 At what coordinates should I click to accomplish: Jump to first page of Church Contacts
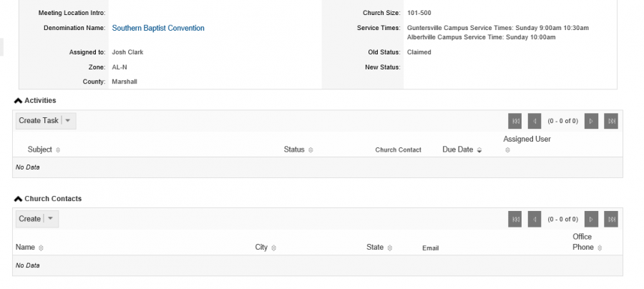pos(515,219)
